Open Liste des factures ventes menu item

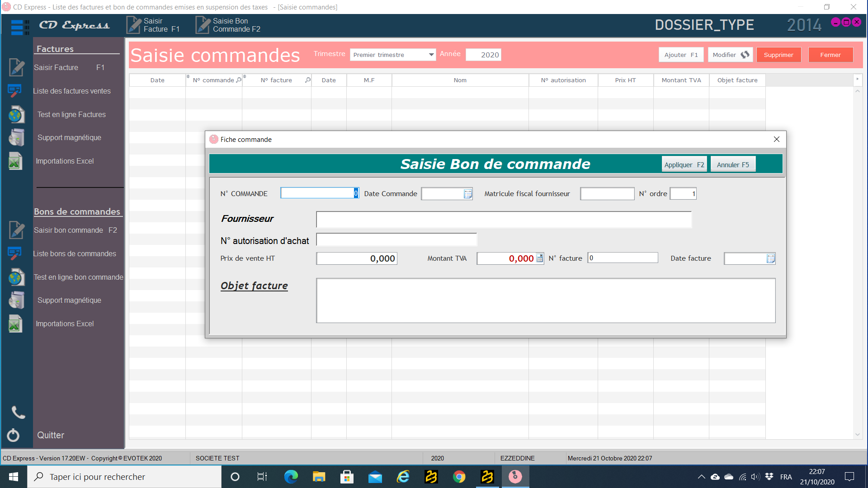72,91
